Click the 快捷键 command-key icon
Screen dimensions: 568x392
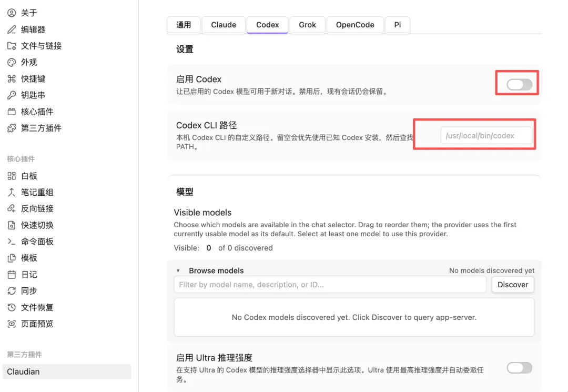tap(12, 78)
